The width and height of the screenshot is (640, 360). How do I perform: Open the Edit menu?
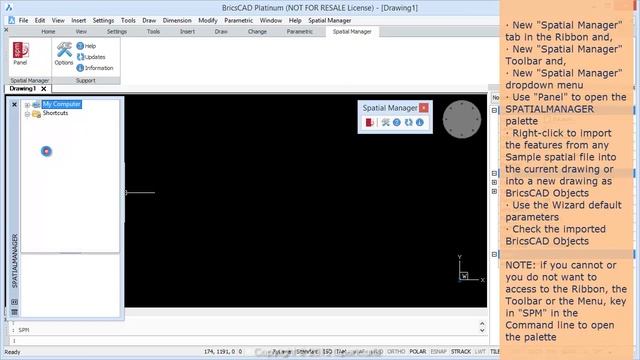40,20
